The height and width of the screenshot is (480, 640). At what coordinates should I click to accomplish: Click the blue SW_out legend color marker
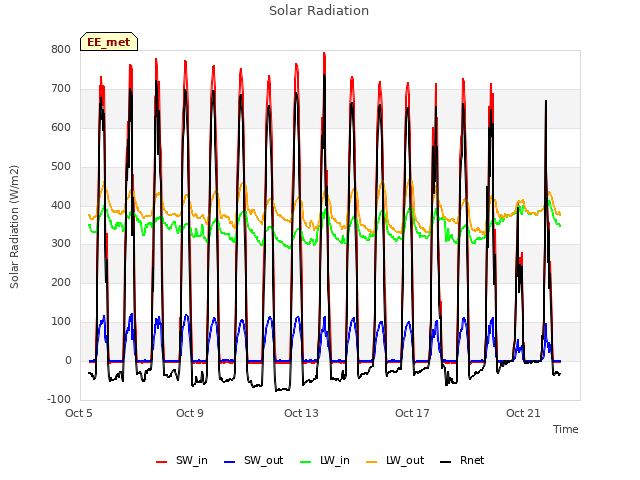pos(230,462)
